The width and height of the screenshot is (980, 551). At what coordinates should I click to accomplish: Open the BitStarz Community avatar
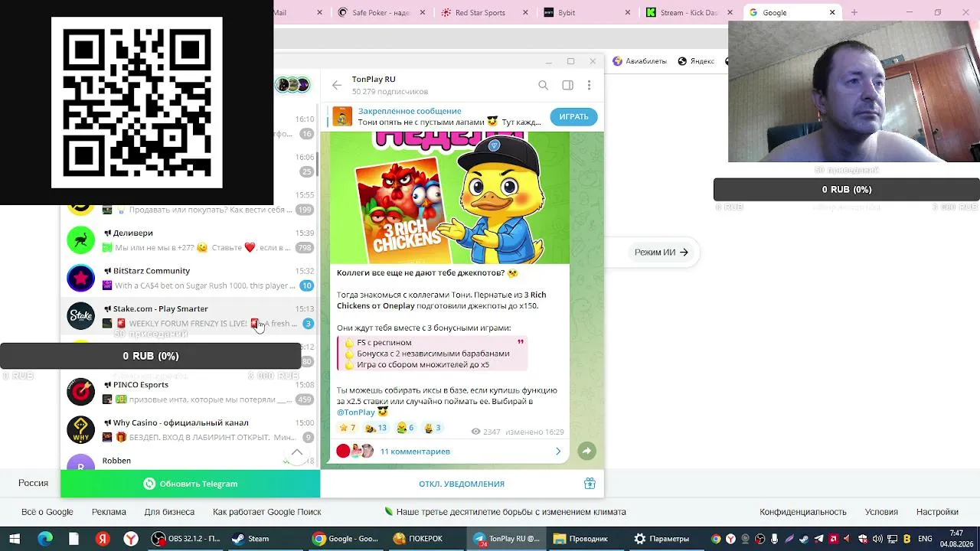coord(80,278)
